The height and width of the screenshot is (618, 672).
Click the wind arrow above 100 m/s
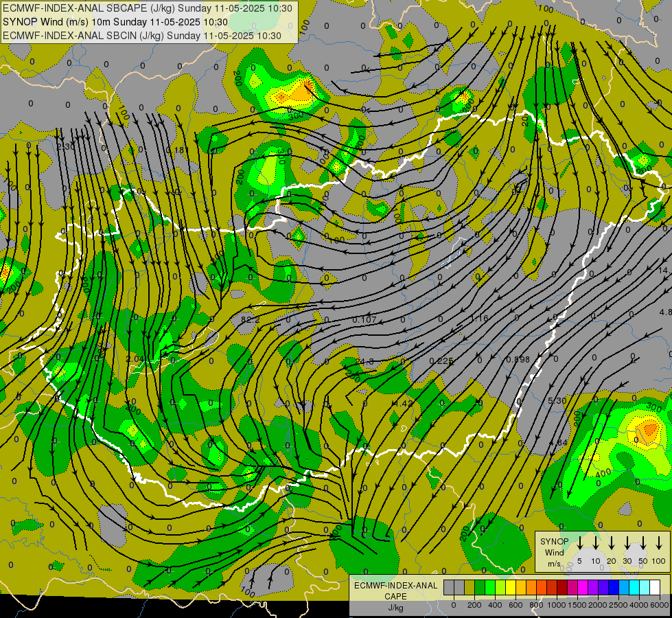point(659,543)
